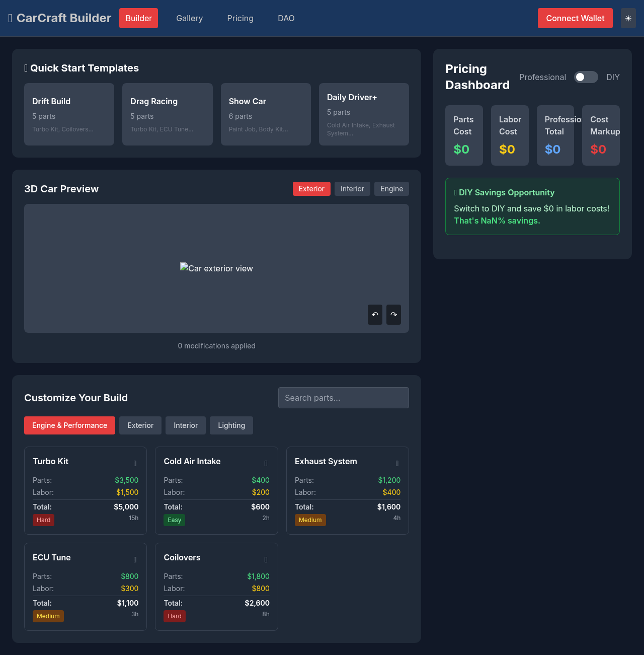644x655 pixels.
Task: Rotate car preview right
Action: 393,315
